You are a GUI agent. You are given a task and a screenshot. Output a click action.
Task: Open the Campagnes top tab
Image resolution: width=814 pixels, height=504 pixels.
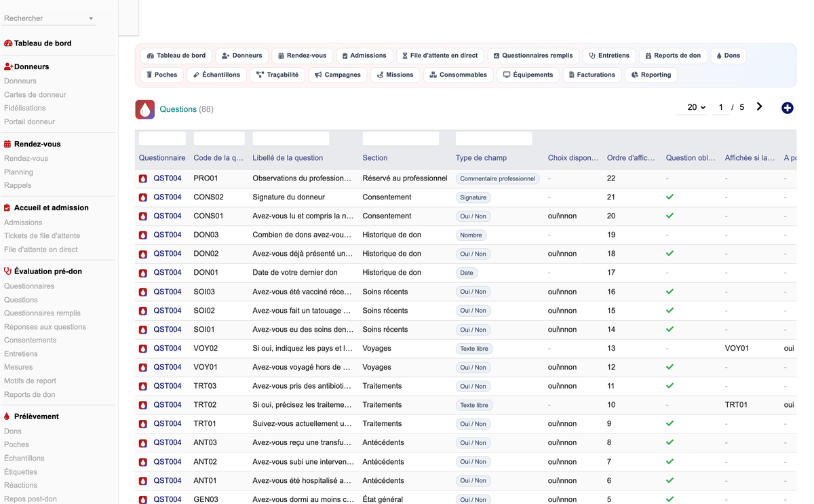338,75
